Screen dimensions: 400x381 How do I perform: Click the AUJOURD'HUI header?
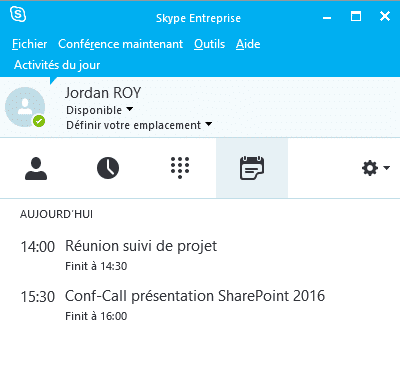click(x=56, y=214)
